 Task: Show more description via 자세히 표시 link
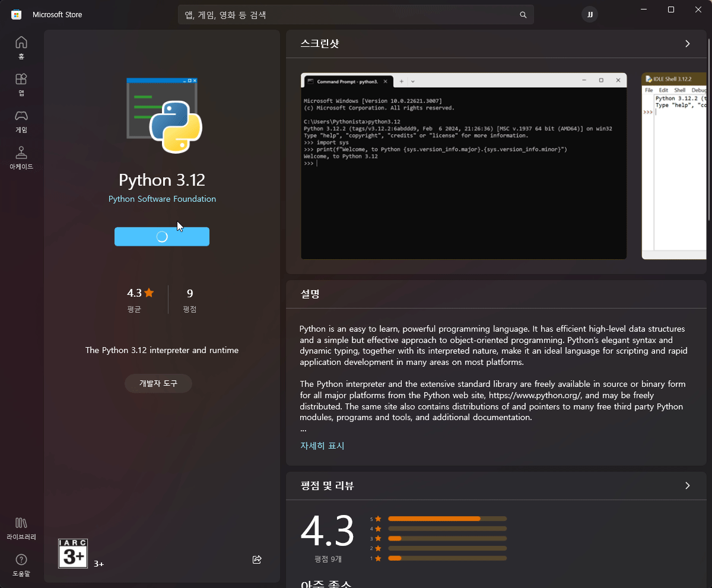pos(322,446)
